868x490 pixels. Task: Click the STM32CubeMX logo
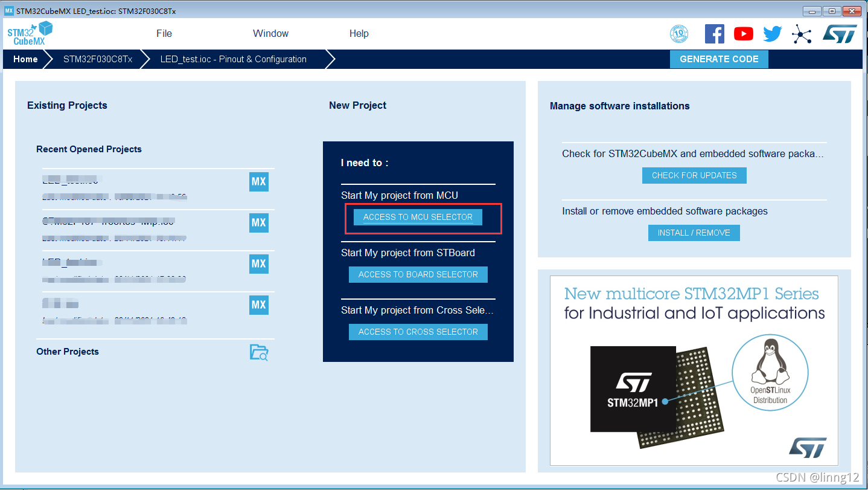point(30,33)
